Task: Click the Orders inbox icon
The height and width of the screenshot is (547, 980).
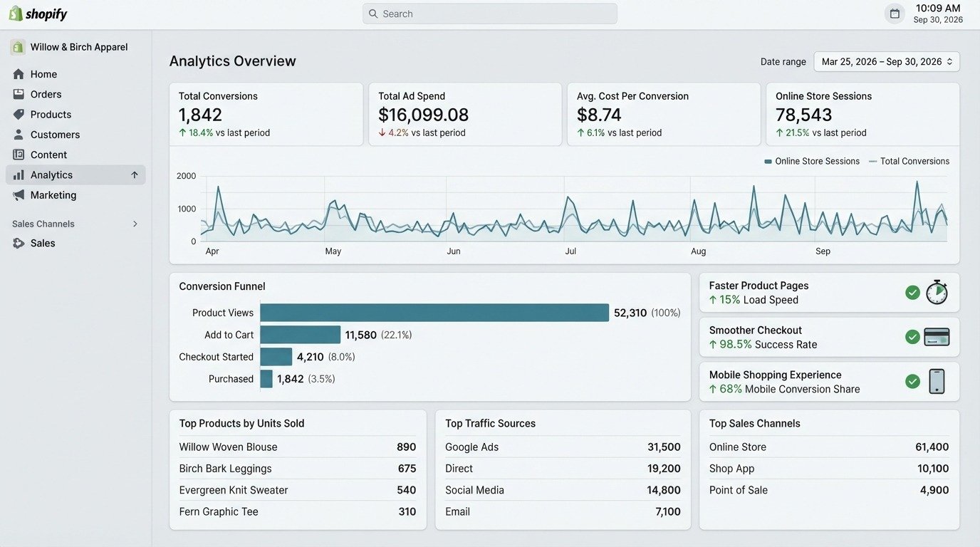Action: [x=19, y=94]
